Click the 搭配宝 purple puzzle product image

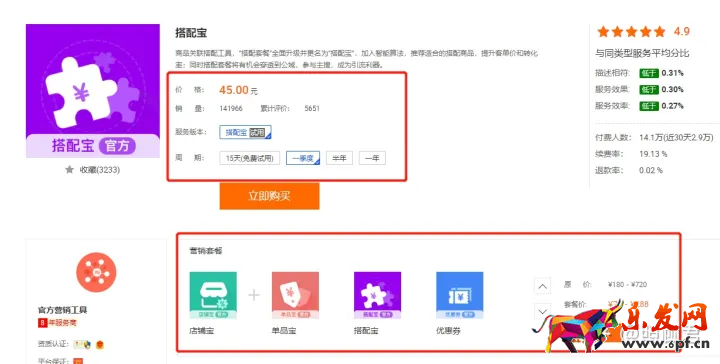93,91
